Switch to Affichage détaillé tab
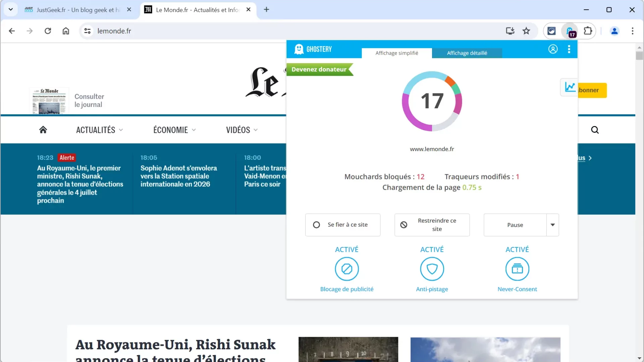 pyautogui.click(x=467, y=53)
